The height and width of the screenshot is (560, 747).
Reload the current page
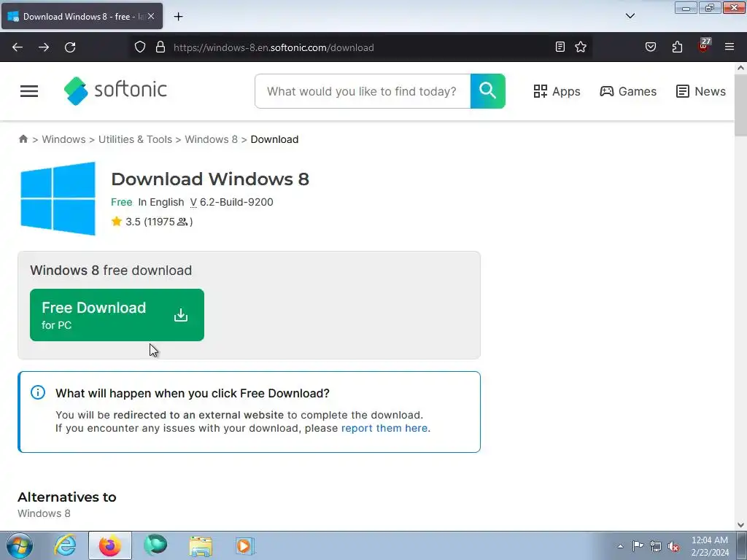tap(70, 47)
